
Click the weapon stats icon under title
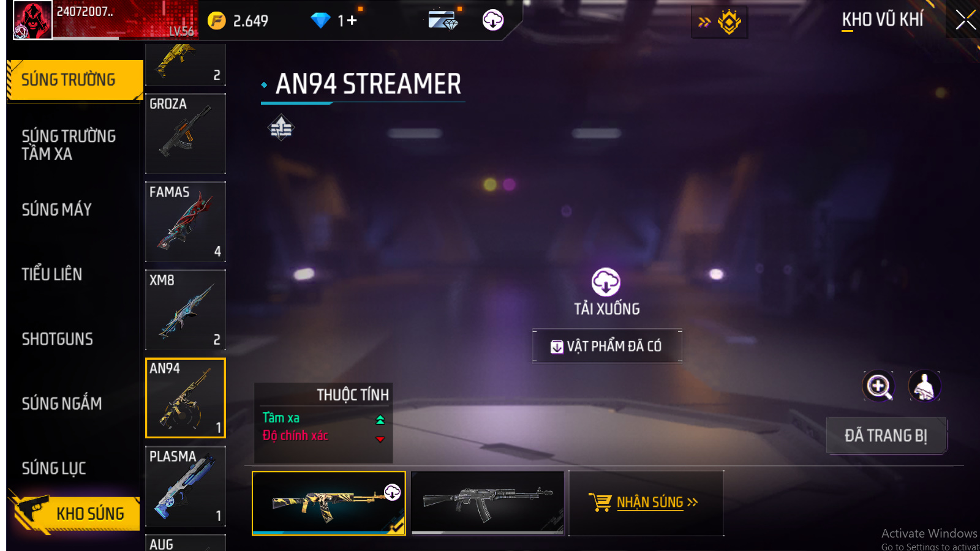click(x=281, y=127)
